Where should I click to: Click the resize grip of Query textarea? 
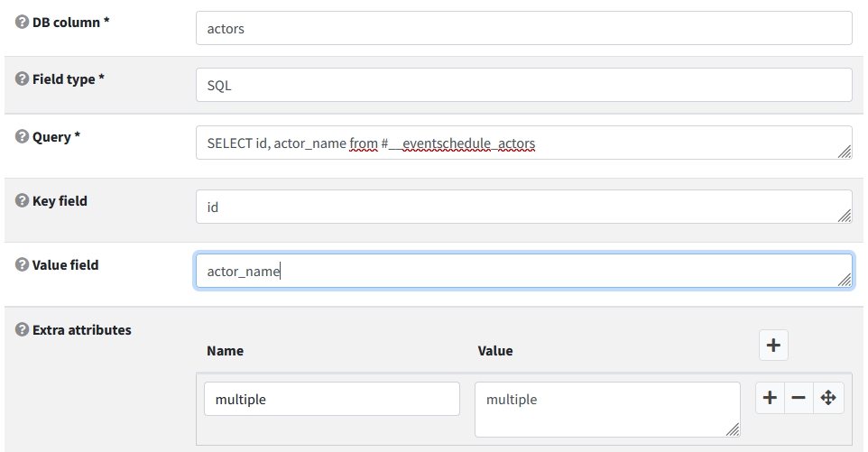pos(845,152)
